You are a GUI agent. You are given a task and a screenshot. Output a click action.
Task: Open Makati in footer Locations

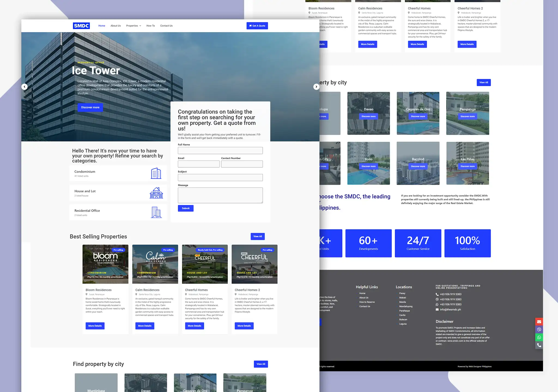pos(402,298)
